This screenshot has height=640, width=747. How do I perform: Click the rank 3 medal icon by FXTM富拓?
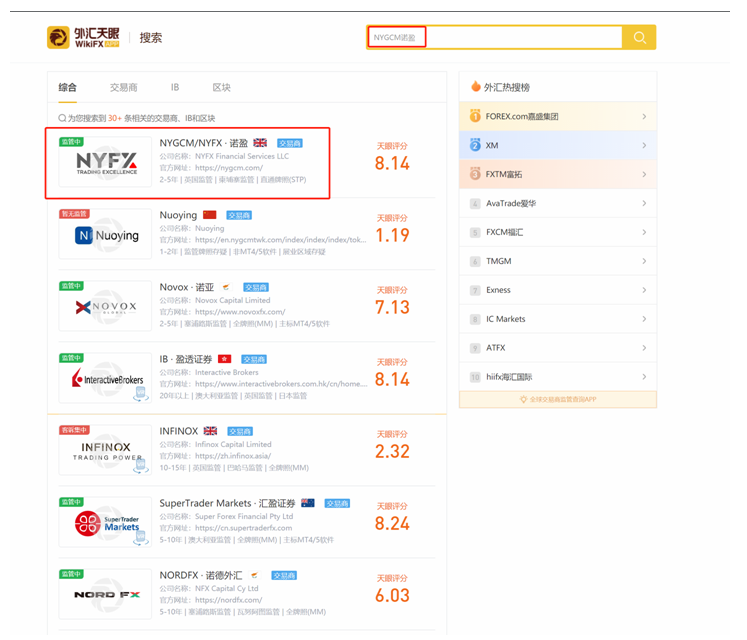click(x=475, y=173)
